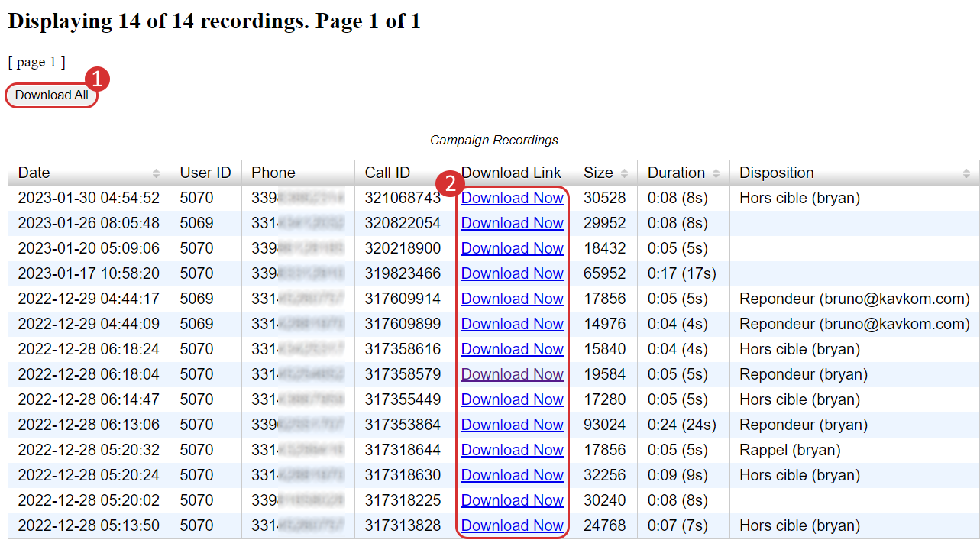Click duration 0:24 (24s)
The height and width of the screenshot is (540, 980).
click(x=682, y=425)
